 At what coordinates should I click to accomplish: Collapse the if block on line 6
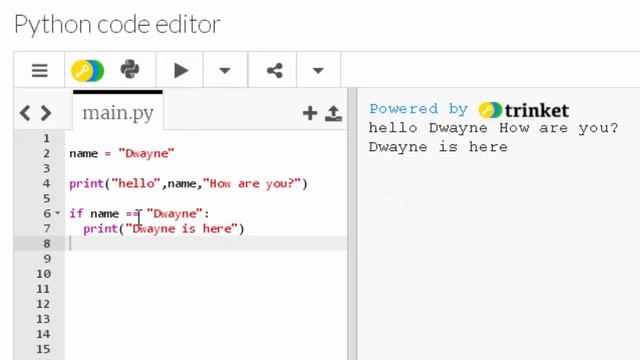point(58,213)
